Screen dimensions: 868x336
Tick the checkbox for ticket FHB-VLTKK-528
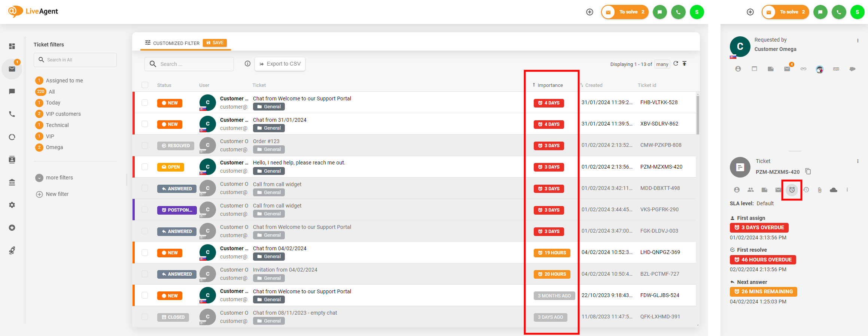tap(145, 103)
